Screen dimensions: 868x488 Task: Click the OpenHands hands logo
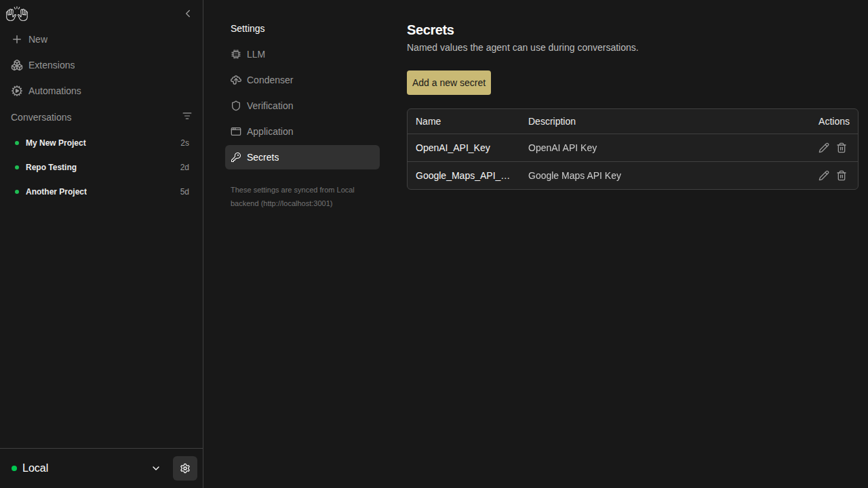[17, 14]
